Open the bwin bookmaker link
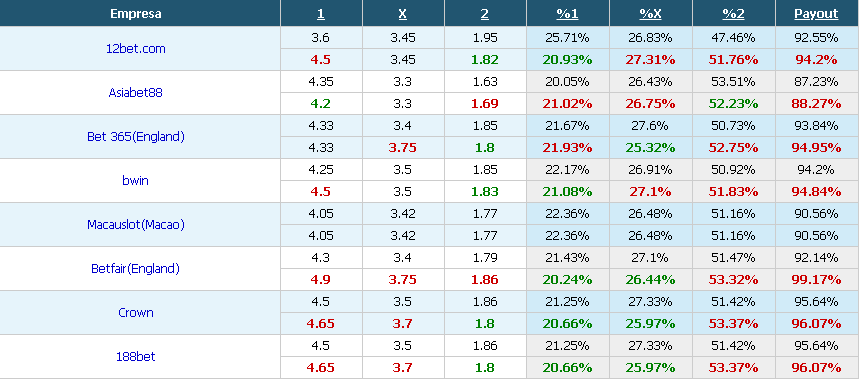Image resolution: width=861 pixels, height=379 pixels. pyautogui.click(x=136, y=180)
